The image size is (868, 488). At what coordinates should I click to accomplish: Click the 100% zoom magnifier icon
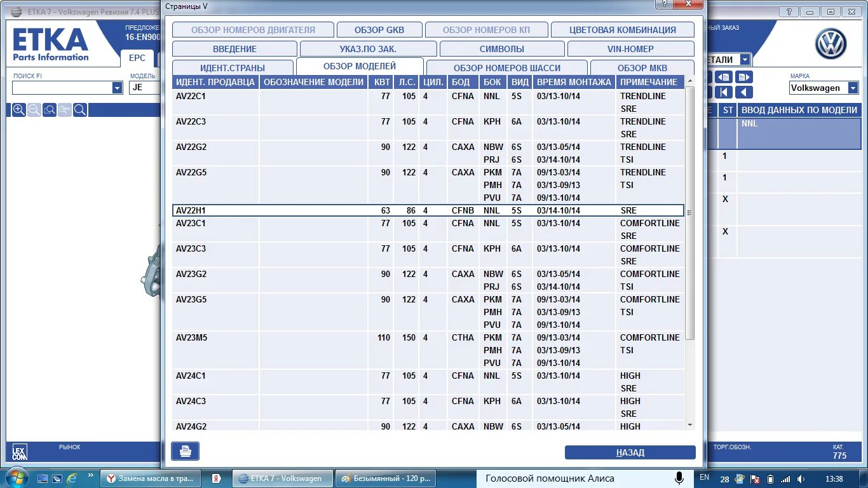click(65, 110)
